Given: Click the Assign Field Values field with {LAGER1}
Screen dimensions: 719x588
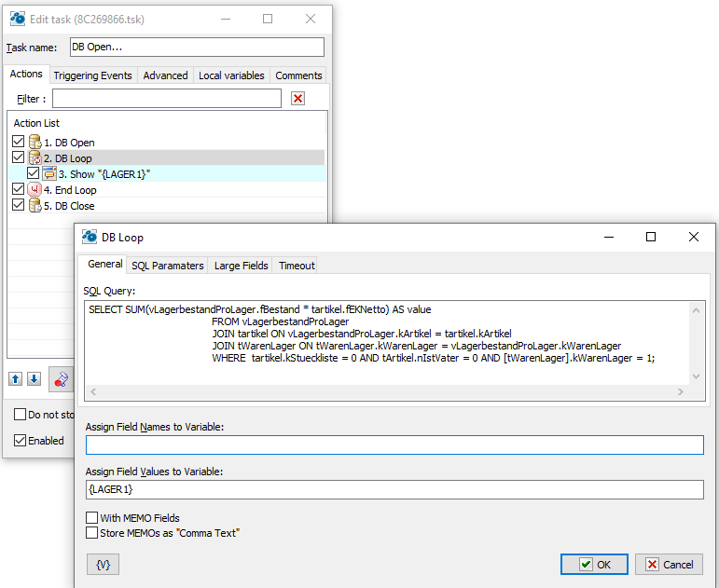Looking at the screenshot, I should click(x=394, y=489).
